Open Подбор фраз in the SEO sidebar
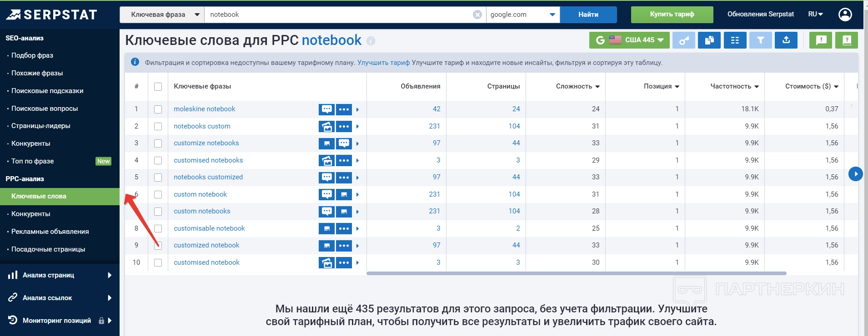868x336 pixels. [32, 55]
